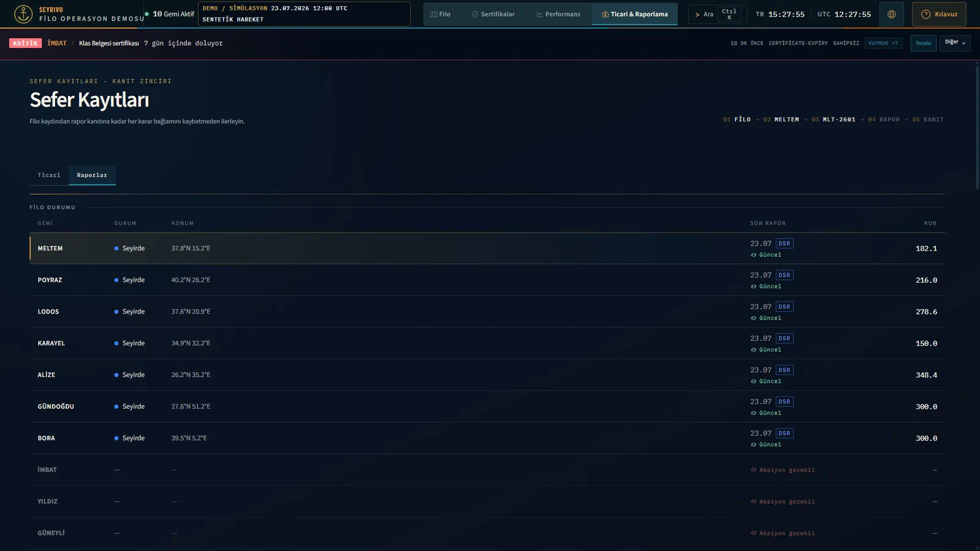Screen dimensions: 980x551
Task: Select the İMBAT ship name in table
Action: 47,470
